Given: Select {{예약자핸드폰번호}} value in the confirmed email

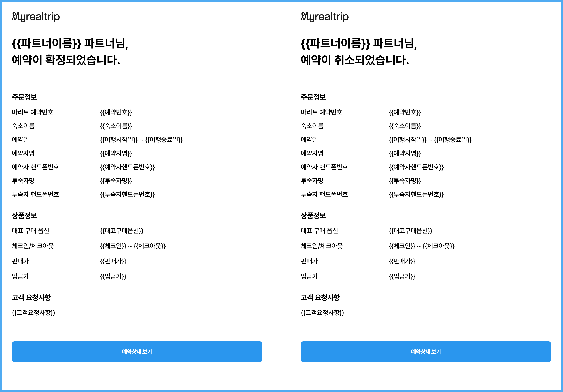Looking at the screenshot, I should [x=127, y=167].
